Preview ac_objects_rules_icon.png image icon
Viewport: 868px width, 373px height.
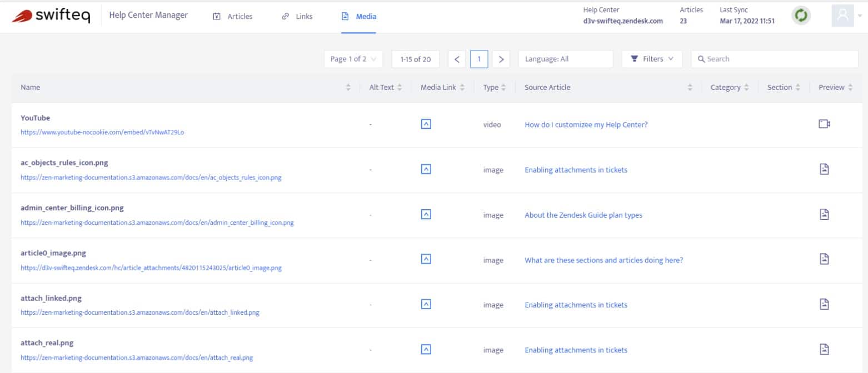coord(825,169)
